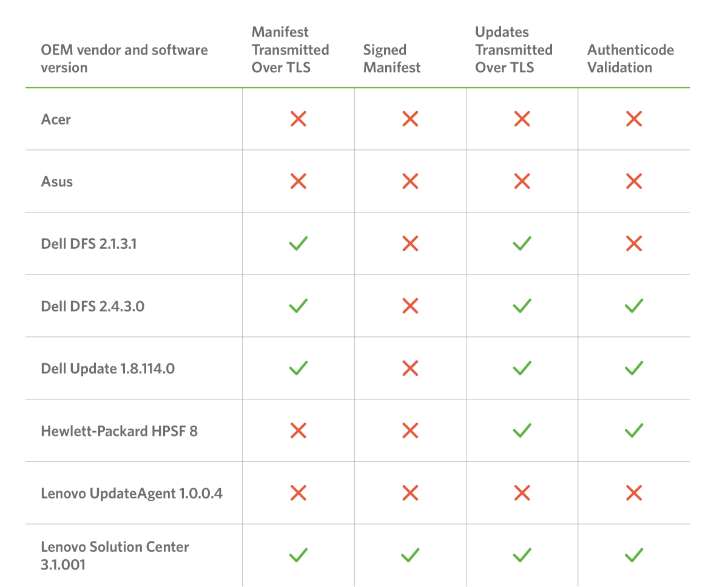The image size is (724, 587).
Task: Select the Hewlett-Packard HPSF 8 row label
Action: [110, 431]
